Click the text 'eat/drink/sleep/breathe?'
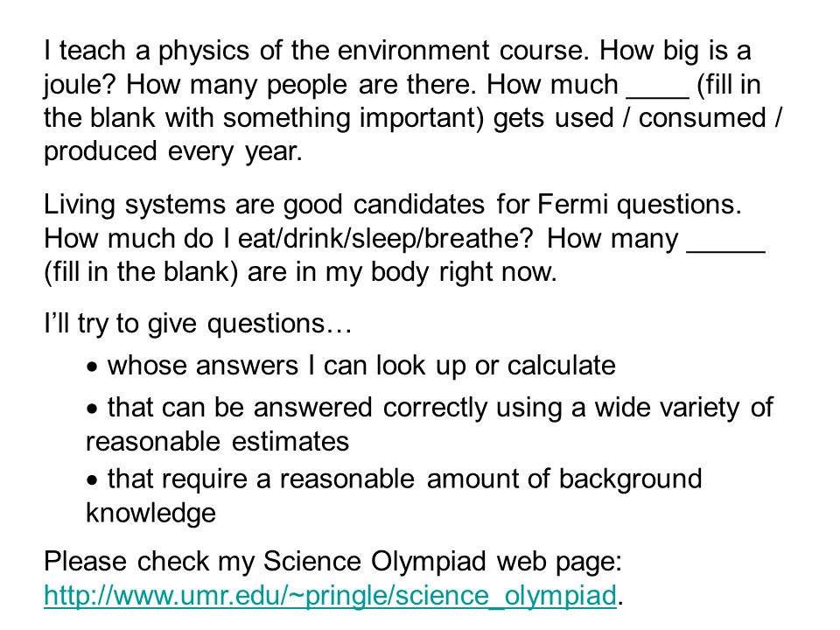The width and height of the screenshot is (840, 630). (x=386, y=239)
